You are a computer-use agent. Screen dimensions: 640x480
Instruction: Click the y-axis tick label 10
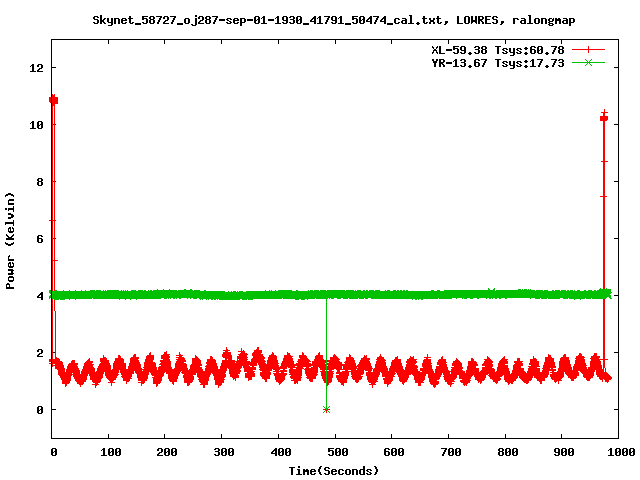[36, 125]
